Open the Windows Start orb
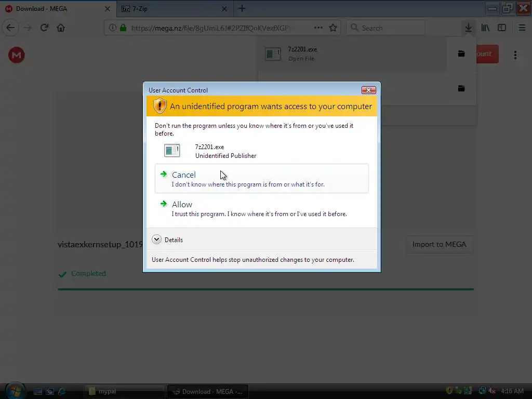 click(x=15, y=390)
